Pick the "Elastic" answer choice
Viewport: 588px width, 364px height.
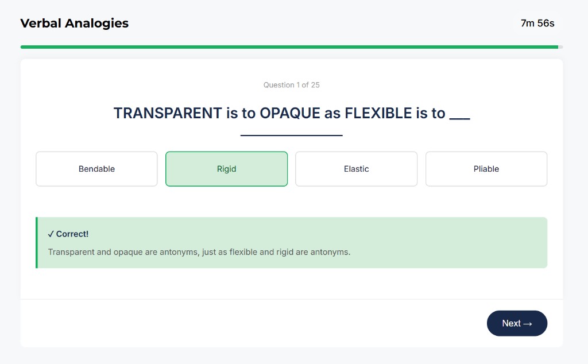pos(356,169)
